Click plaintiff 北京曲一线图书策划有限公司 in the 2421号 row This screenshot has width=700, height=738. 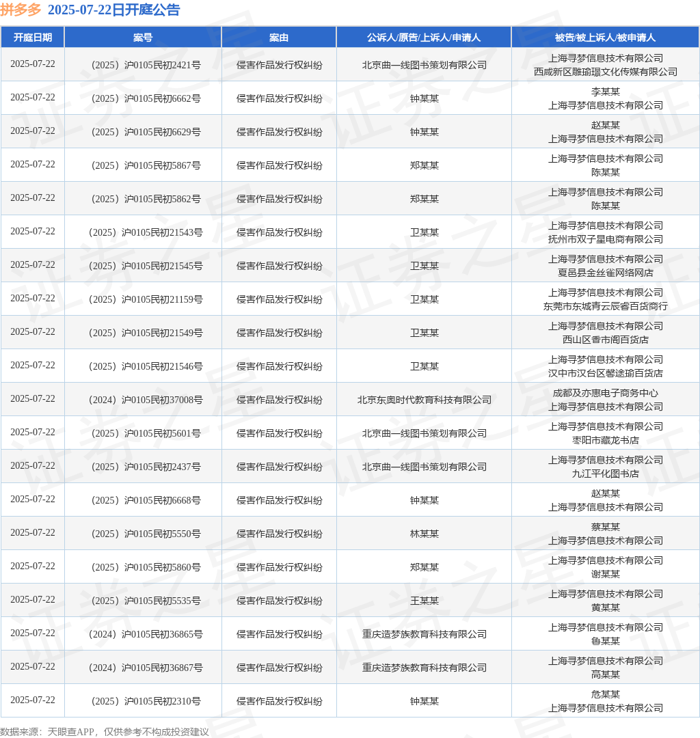coord(424,65)
